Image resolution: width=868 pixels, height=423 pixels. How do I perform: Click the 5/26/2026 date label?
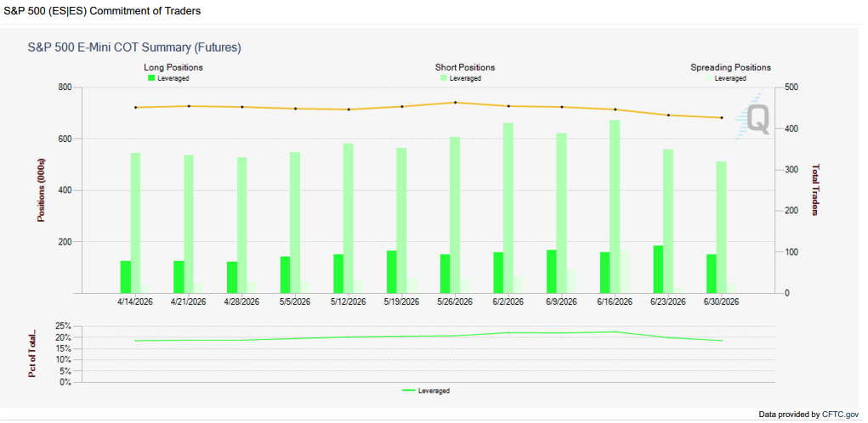tap(455, 302)
